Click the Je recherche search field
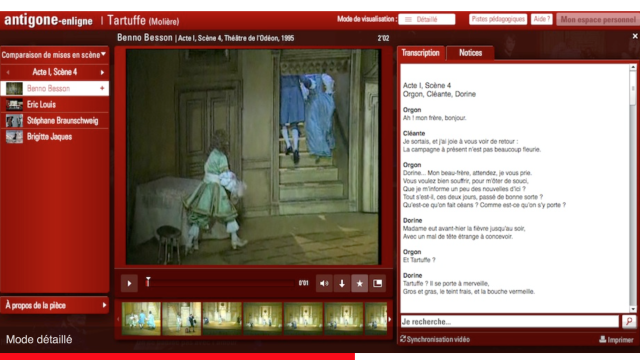Screen dimensions: 640x360 [510, 322]
